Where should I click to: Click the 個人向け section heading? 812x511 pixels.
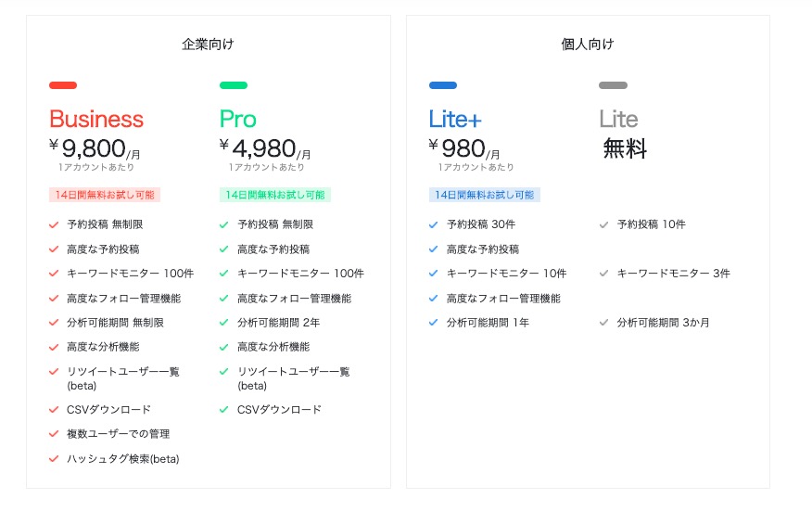(588, 45)
